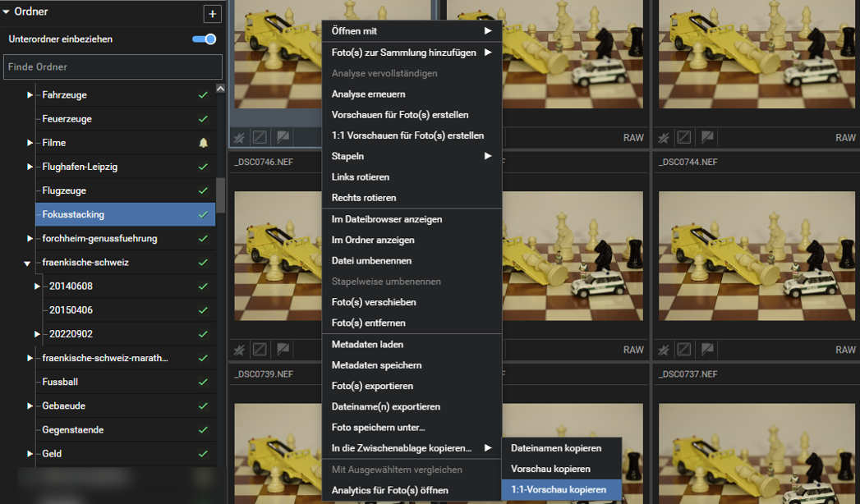Choose Analyse erneuern from context menu
The width and height of the screenshot is (860, 504).
point(412,94)
